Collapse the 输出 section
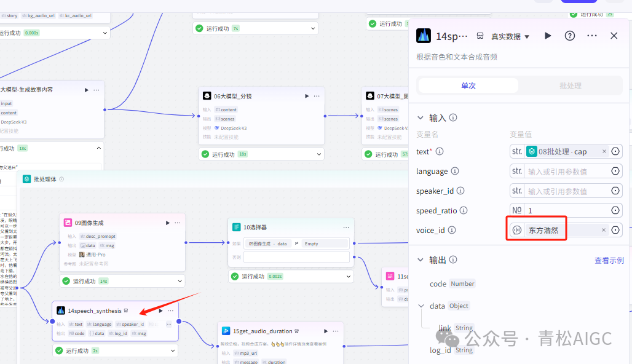The height and width of the screenshot is (364, 632). tap(421, 260)
